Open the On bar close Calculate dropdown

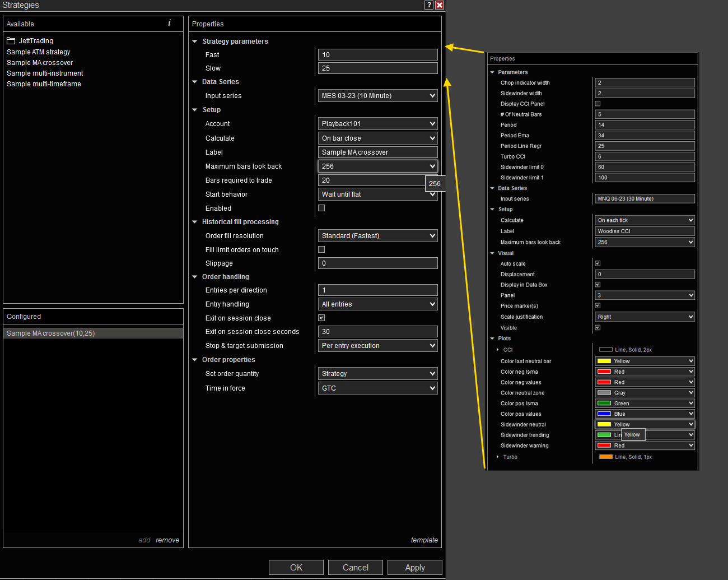[378, 138]
